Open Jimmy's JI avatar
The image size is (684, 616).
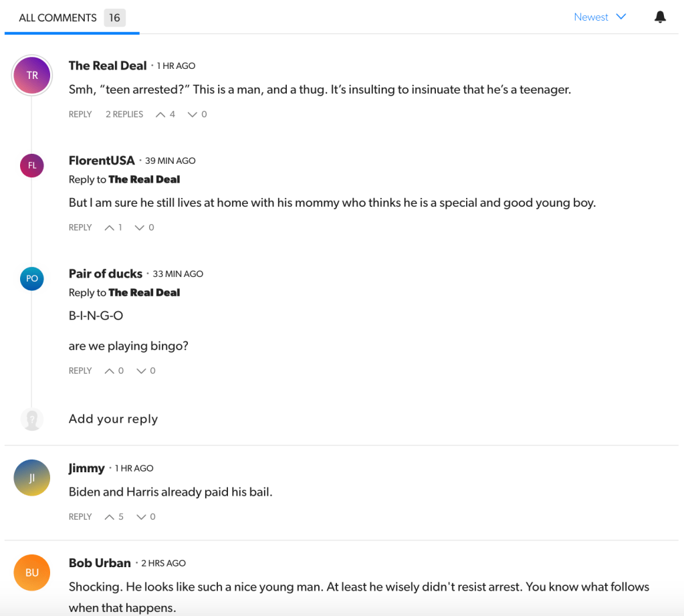pos(32,478)
